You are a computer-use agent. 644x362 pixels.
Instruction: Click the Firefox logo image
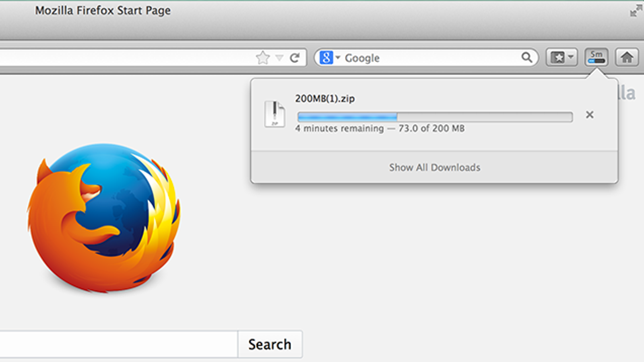click(x=104, y=218)
